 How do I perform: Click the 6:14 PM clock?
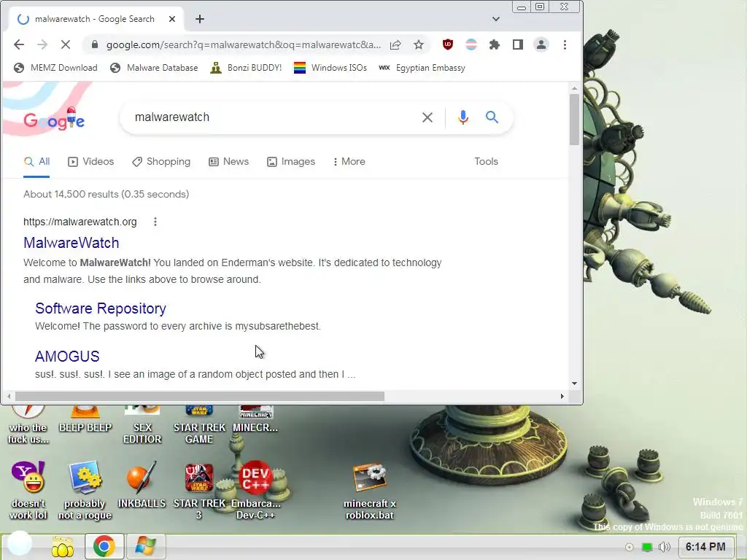[705, 547]
